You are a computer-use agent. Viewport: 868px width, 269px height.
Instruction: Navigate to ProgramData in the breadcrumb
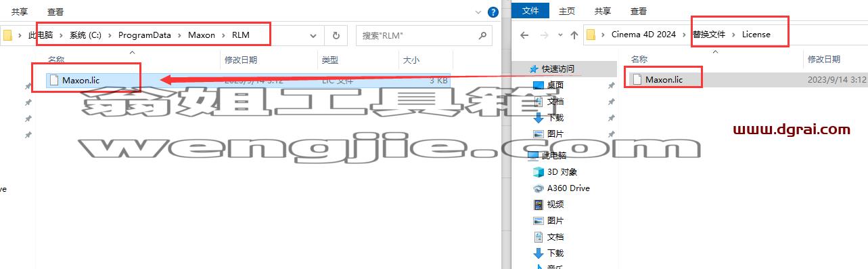click(x=145, y=35)
